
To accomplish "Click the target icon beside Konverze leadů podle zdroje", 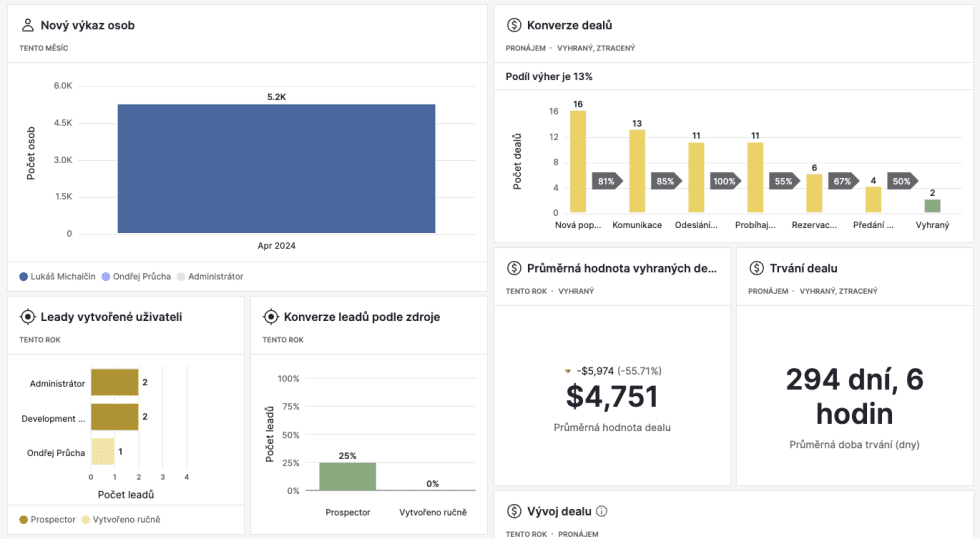I will (x=270, y=317).
